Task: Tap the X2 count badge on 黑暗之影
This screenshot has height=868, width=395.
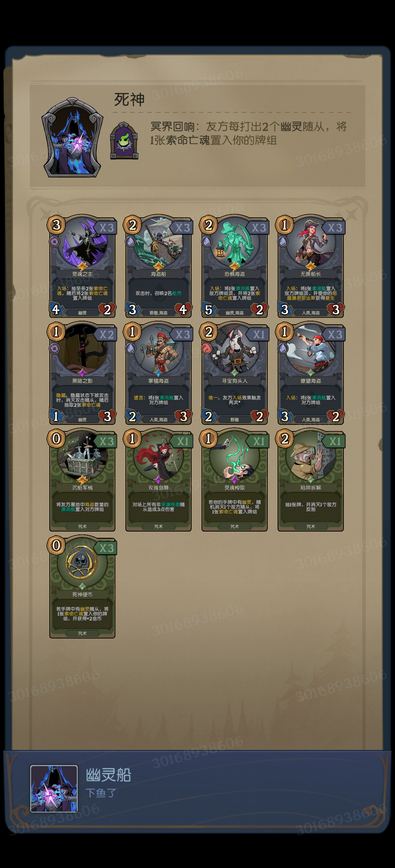Action: click(106, 334)
